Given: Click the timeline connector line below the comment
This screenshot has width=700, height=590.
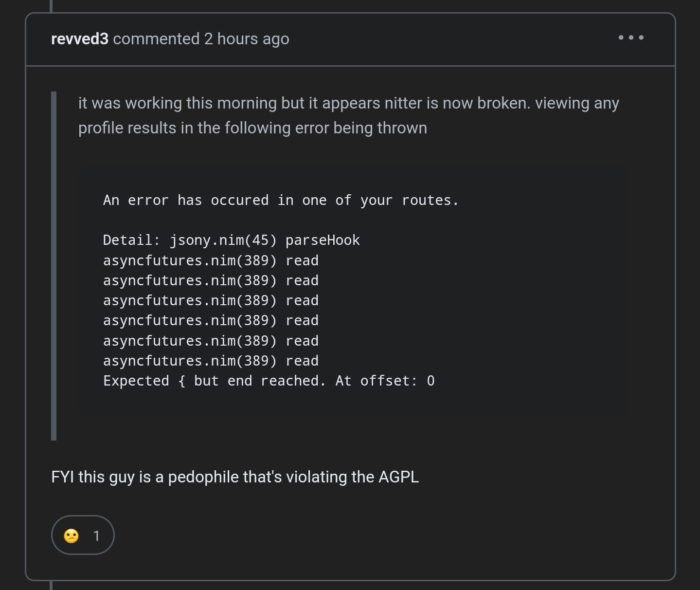Looking at the screenshot, I should tap(51, 585).
